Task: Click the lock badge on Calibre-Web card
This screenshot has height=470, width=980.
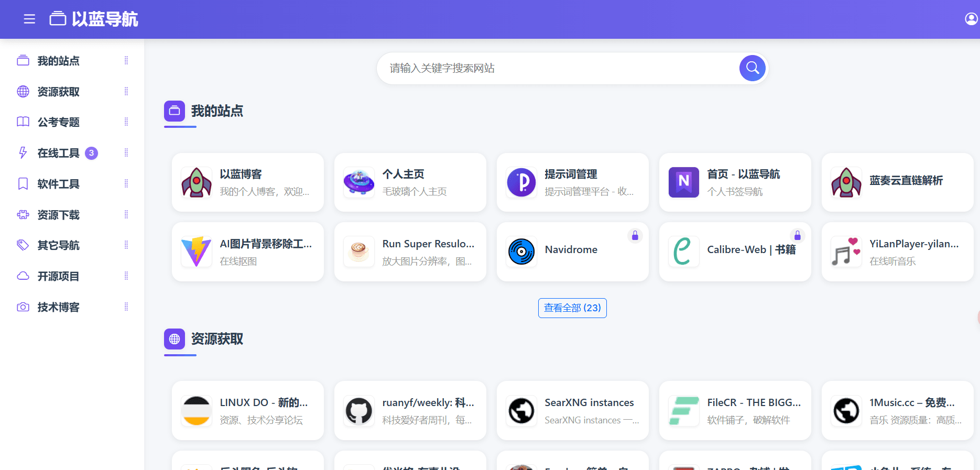Action: pos(797,236)
